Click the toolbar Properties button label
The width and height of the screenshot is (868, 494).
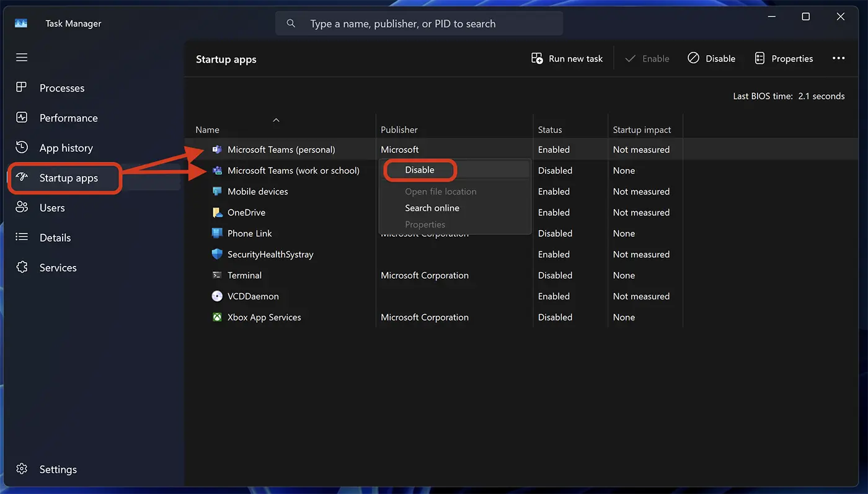[x=792, y=59]
